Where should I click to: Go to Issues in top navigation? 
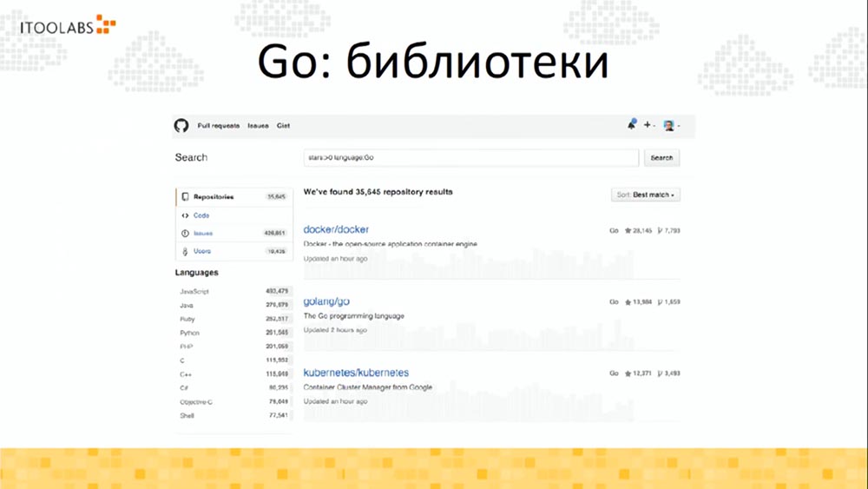click(x=258, y=126)
